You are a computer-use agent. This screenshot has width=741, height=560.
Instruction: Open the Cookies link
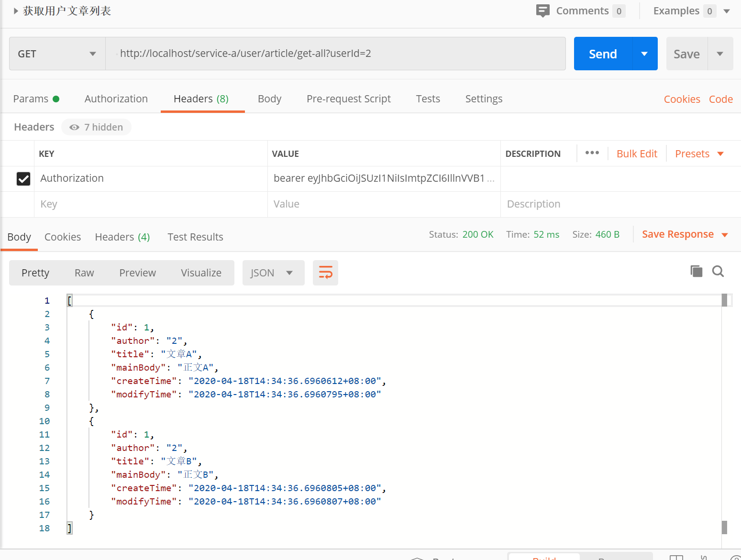(x=682, y=99)
